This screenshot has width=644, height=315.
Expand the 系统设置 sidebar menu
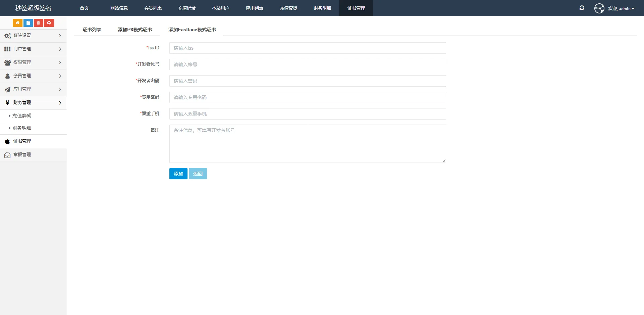click(x=33, y=36)
